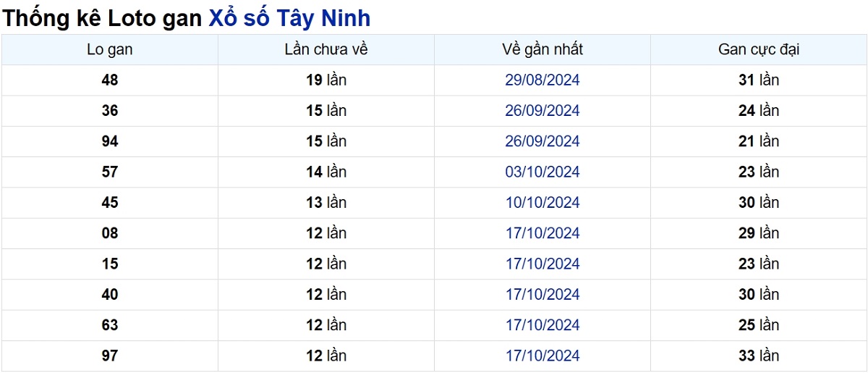Select loto number 45 cell
The image size is (868, 373).
coord(110,203)
